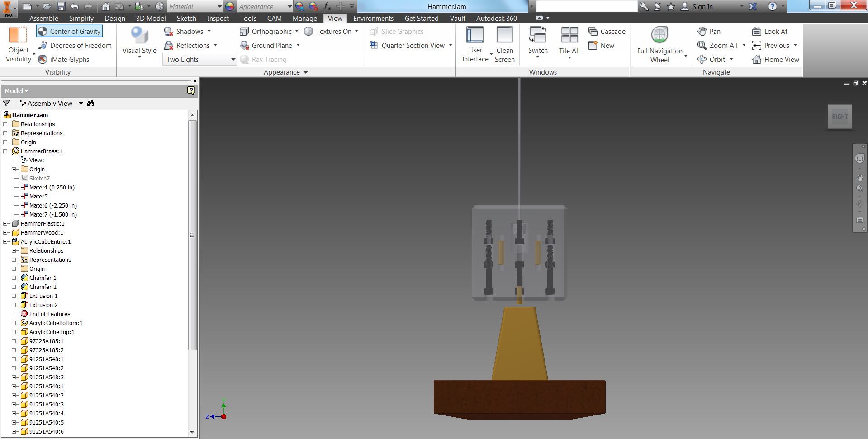
Task: Click the Tile All windows icon
Action: [569, 35]
